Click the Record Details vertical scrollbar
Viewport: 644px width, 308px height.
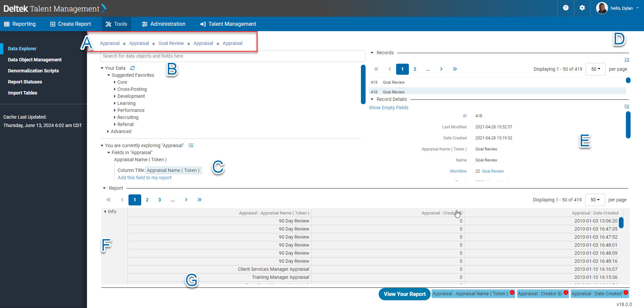tap(628, 125)
